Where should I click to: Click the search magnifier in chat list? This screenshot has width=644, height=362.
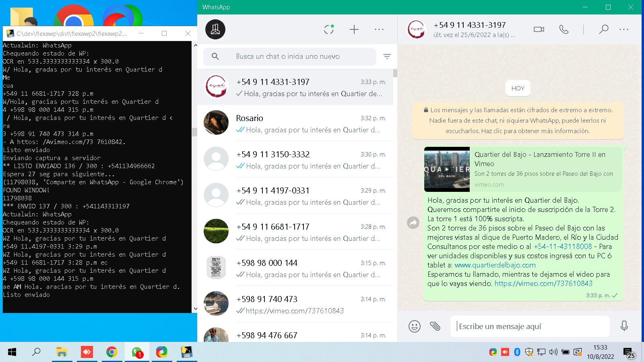pyautogui.click(x=215, y=56)
